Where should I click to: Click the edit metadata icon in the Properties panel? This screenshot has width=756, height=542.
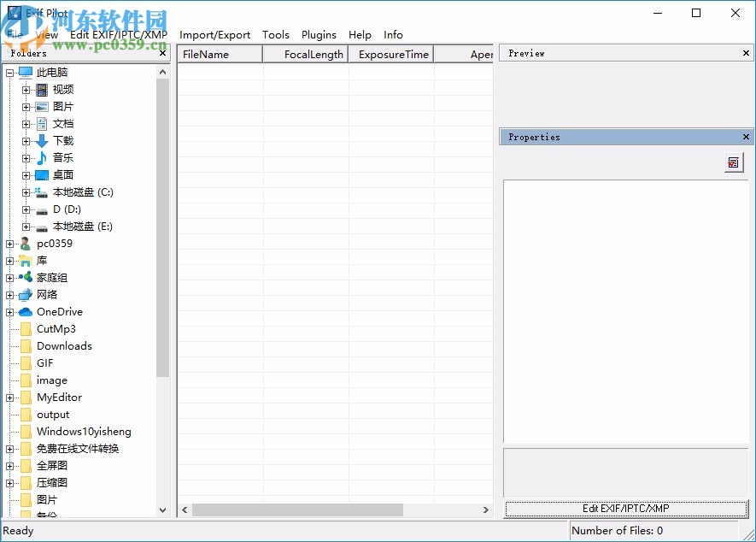tap(733, 162)
